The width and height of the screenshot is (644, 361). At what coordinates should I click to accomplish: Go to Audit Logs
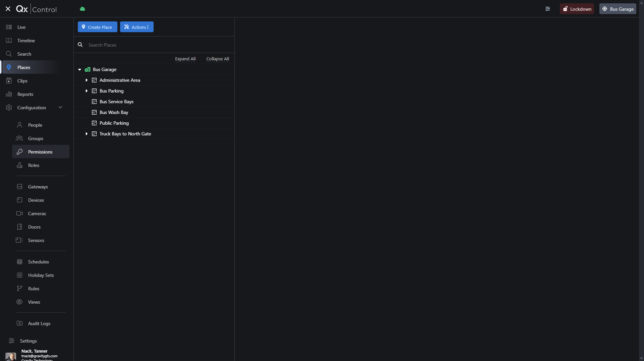[39, 323]
